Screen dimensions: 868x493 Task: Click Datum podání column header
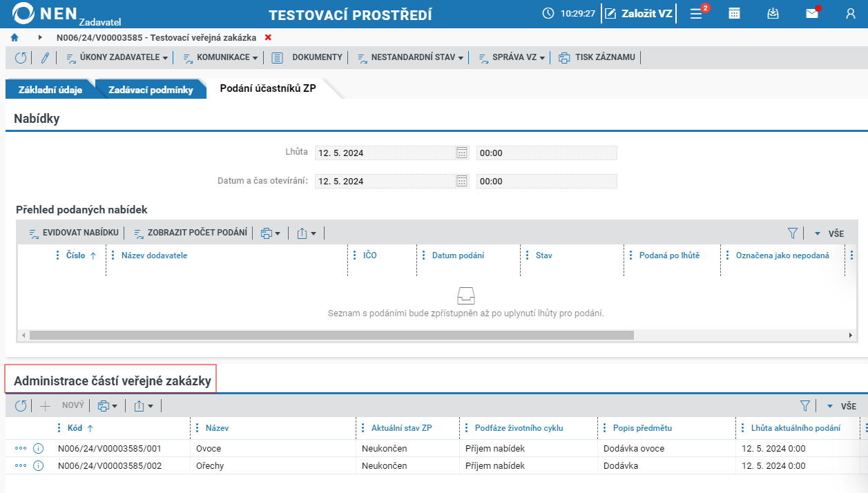point(458,255)
